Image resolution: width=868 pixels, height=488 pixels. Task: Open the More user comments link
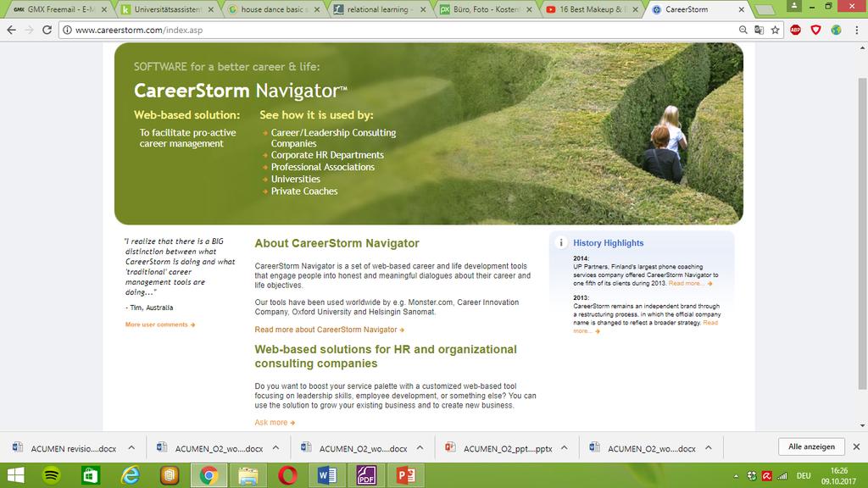tap(160, 324)
